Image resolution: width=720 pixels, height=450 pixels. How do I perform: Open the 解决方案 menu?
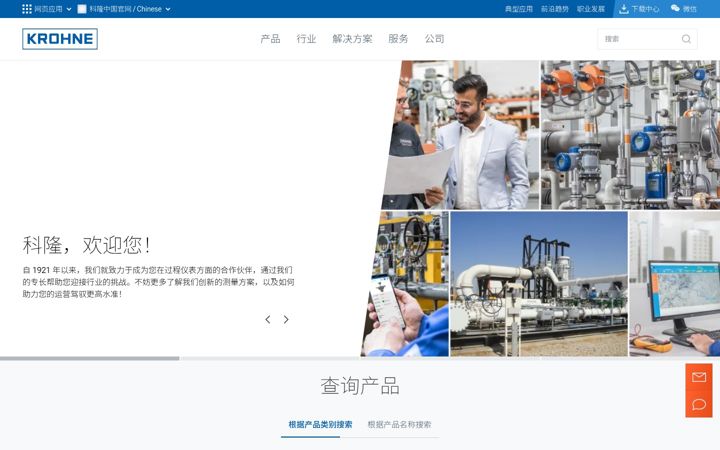tap(352, 39)
